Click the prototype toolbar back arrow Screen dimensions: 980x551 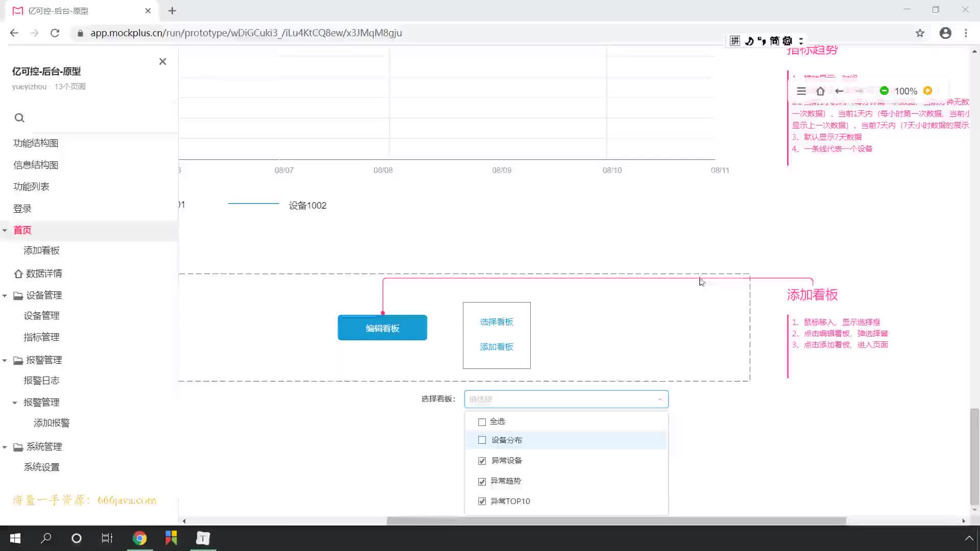click(839, 91)
